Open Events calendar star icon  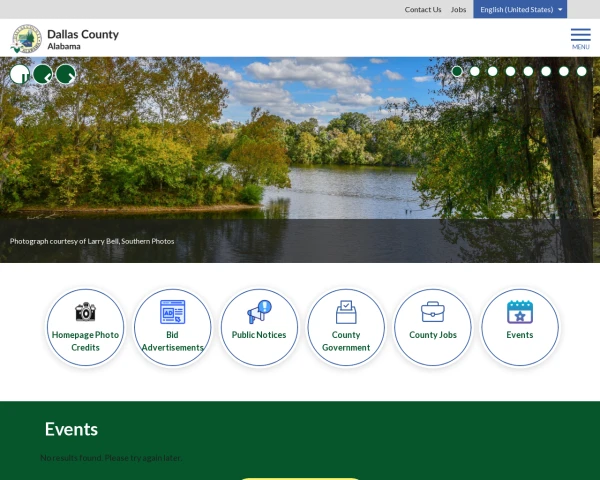520,312
